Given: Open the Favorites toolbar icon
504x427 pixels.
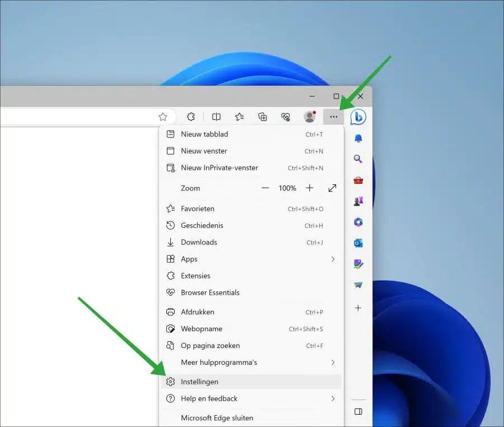Looking at the screenshot, I should point(240,117).
